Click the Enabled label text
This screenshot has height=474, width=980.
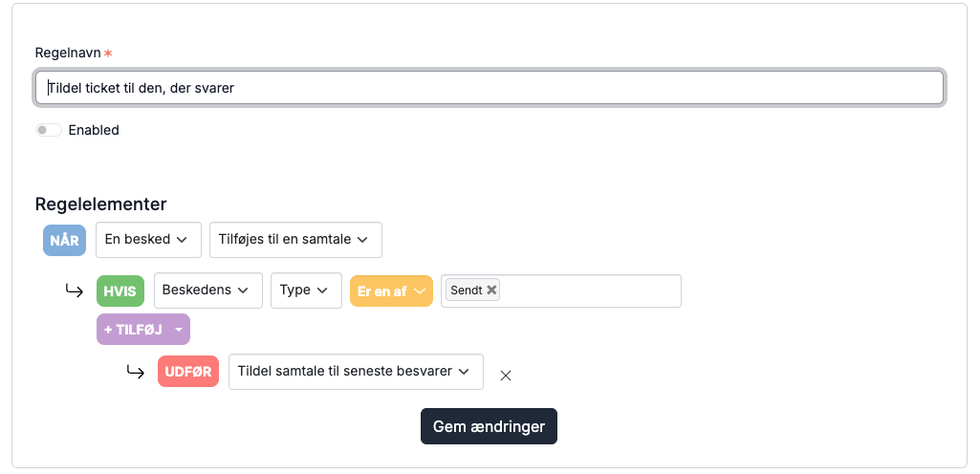click(x=94, y=130)
